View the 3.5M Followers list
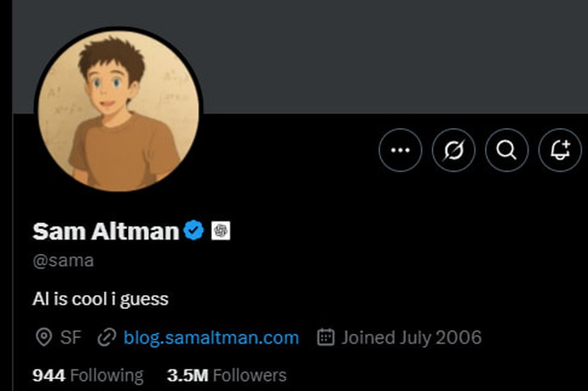The height and width of the screenshot is (391, 588). [226, 375]
